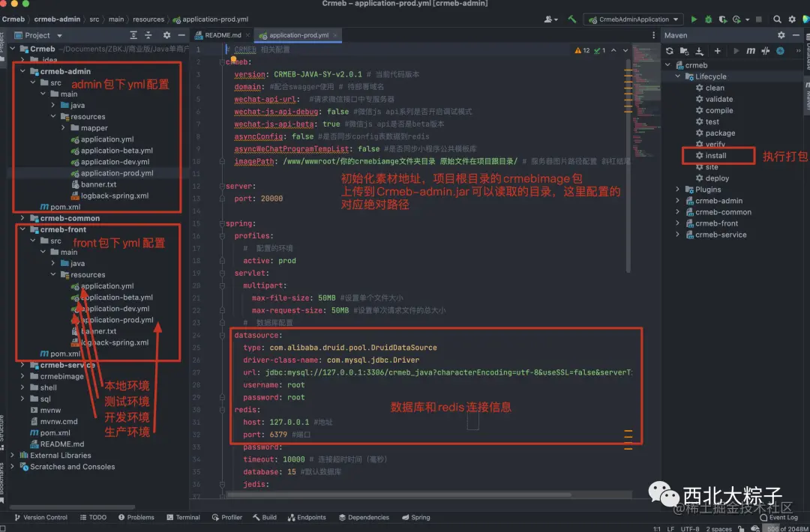This screenshot has width=810, height=532.
Task: Open the Endpoints tool window tab
Action: [307, 517]
